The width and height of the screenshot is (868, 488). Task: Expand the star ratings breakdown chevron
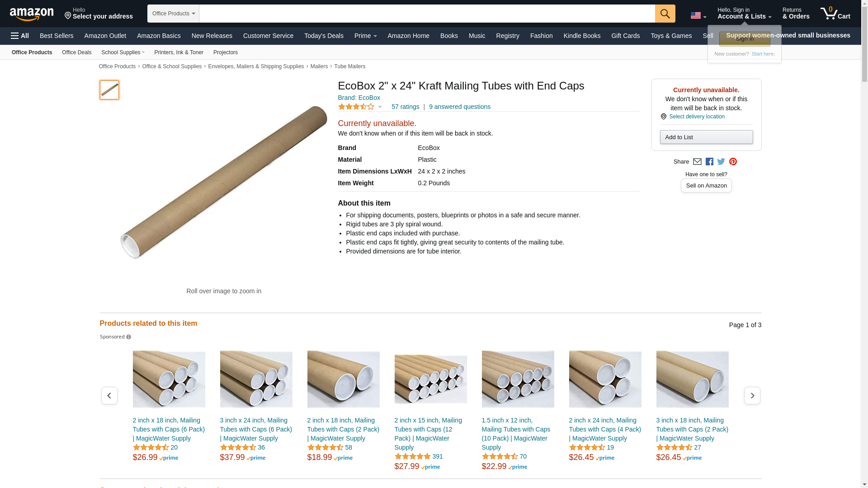coord(380,107)
